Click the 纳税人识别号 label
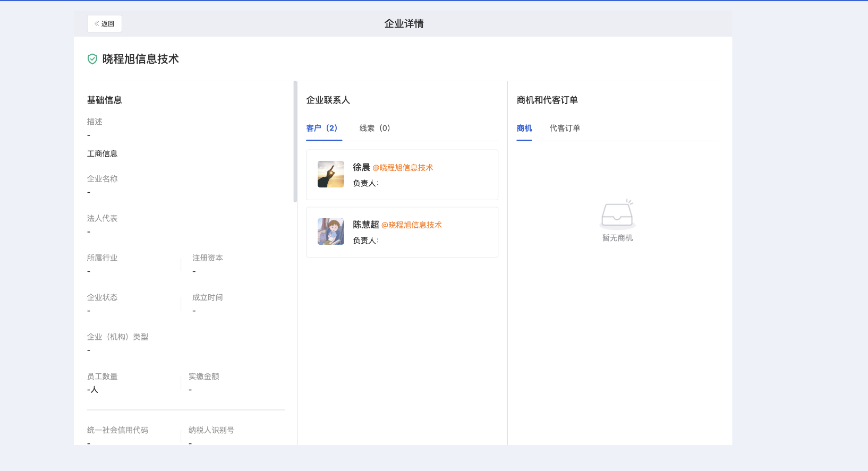 pyautogui.click(x=211, y=430)
